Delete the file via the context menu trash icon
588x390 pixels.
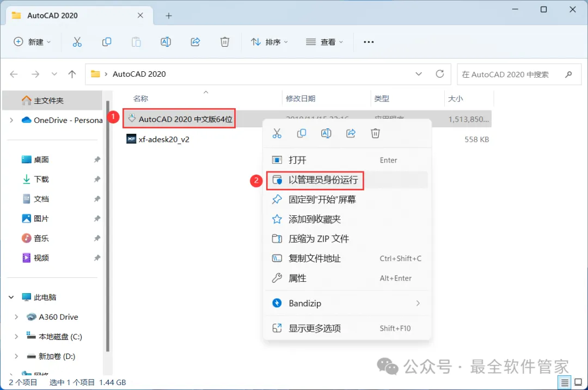pyautogui.click(x=375, y=133)
